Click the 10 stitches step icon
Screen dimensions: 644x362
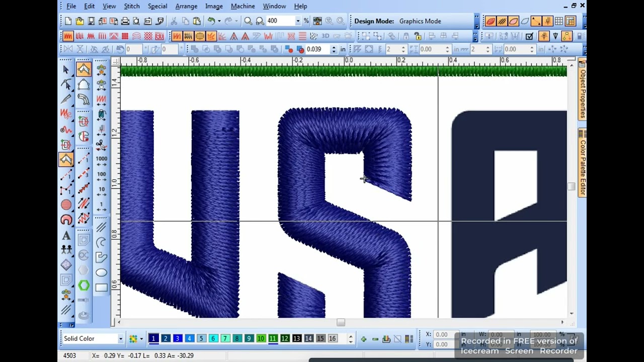pyautogui.click(x=101, y=191)
